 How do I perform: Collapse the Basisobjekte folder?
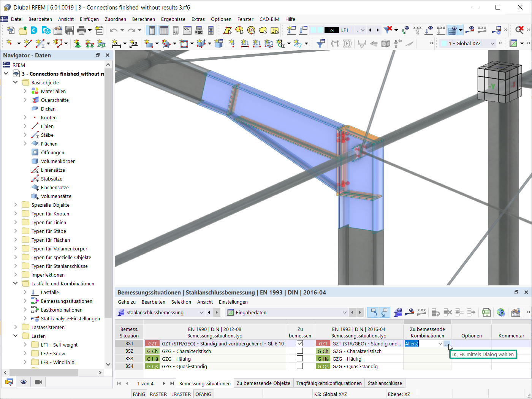(x=16, y=82)
